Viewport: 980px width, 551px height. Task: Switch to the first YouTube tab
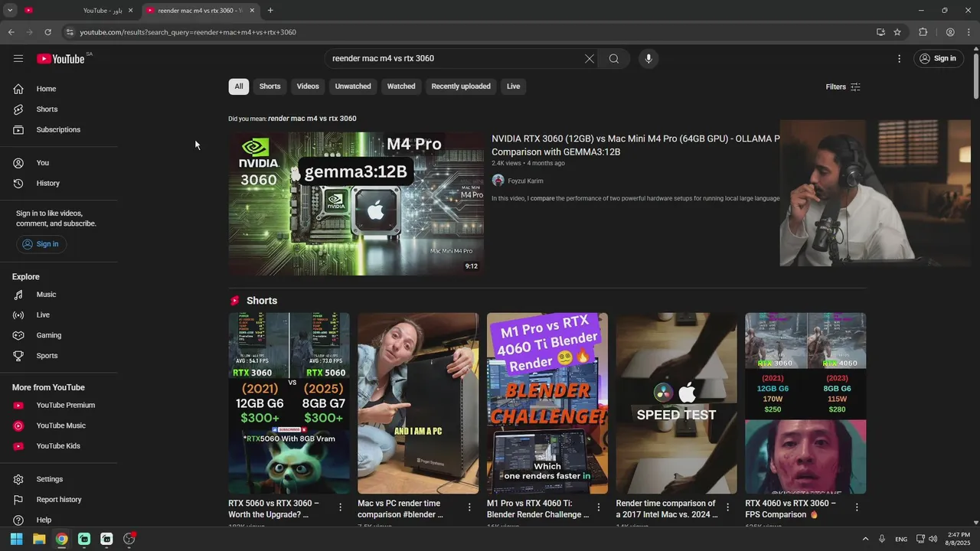(79, 11)
